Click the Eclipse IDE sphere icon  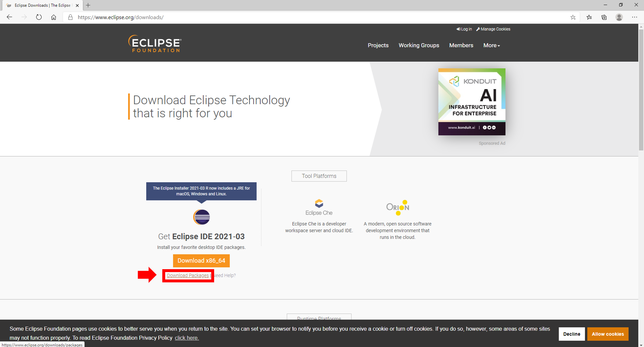click(202, 217)
